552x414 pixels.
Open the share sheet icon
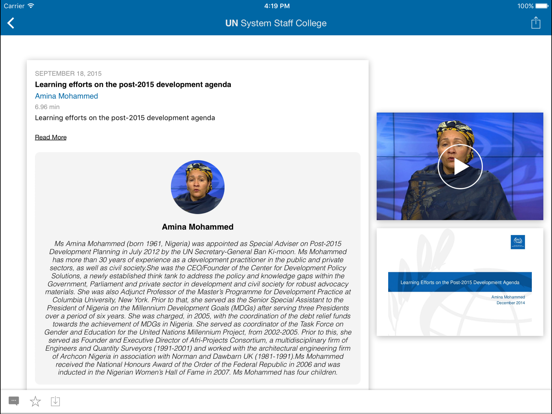[x=536, y=23]
